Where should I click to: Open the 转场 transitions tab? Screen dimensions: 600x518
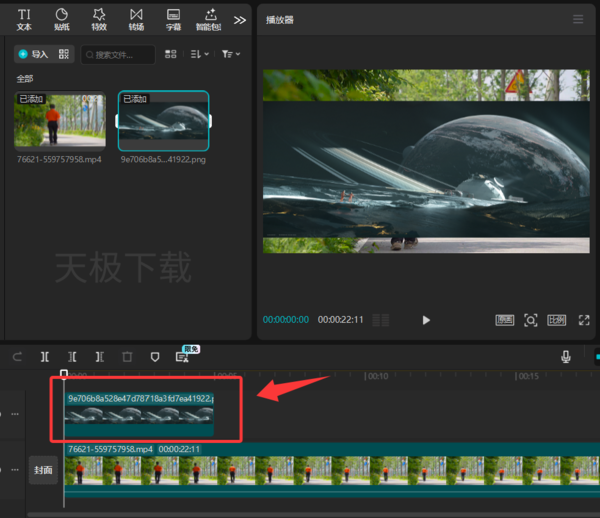[136, 20]
